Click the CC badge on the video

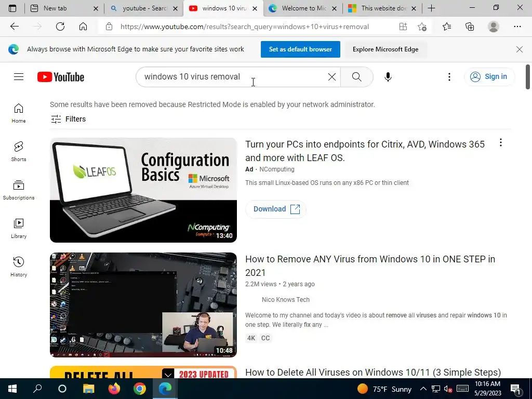[265, 338]
